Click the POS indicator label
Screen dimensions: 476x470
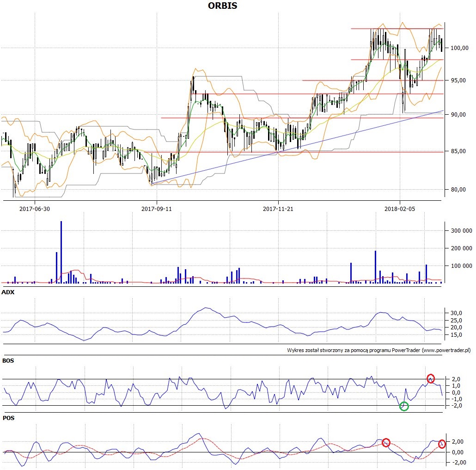[8, 418]
